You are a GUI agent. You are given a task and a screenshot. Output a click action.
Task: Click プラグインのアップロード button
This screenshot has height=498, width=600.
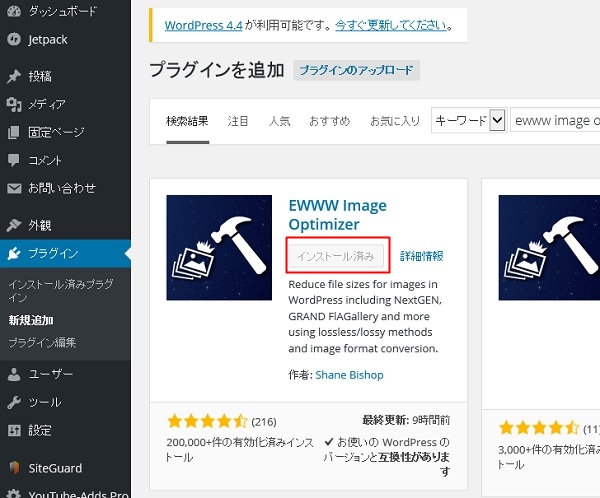point(356,70)
